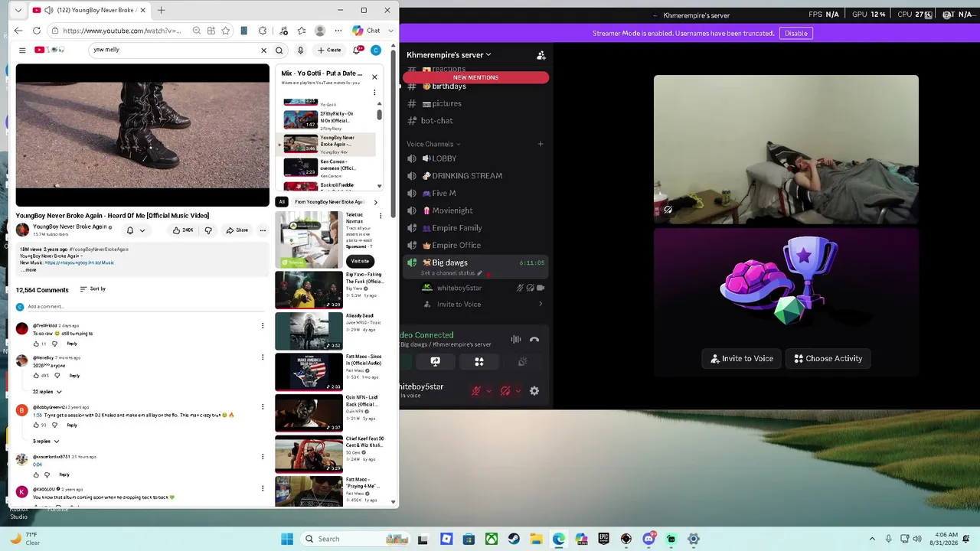Disconnect from the Discord voice call
Viewport: 980px width, 551px height.
534,339
